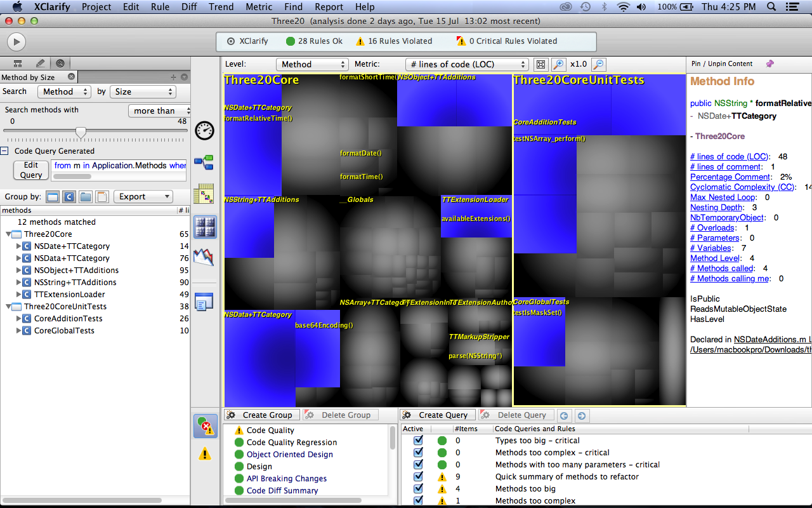Open the report window icon in sidebar

(x=204, y=302)
